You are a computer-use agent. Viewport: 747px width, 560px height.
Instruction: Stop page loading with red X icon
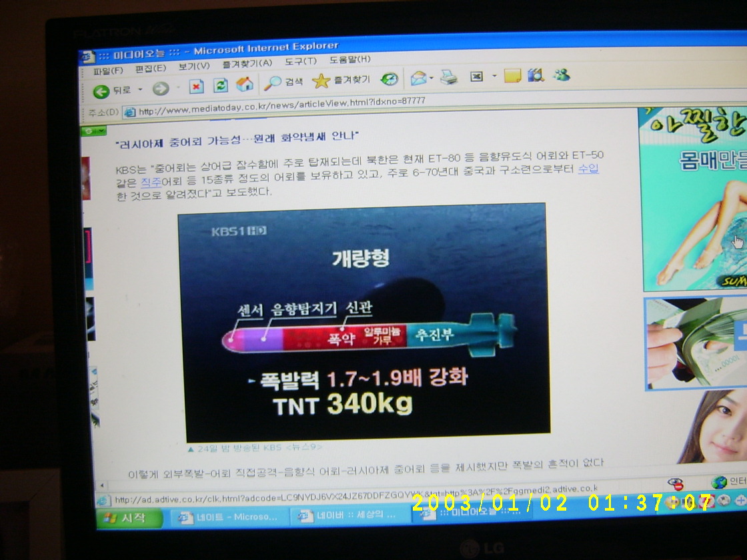(196, 87)
